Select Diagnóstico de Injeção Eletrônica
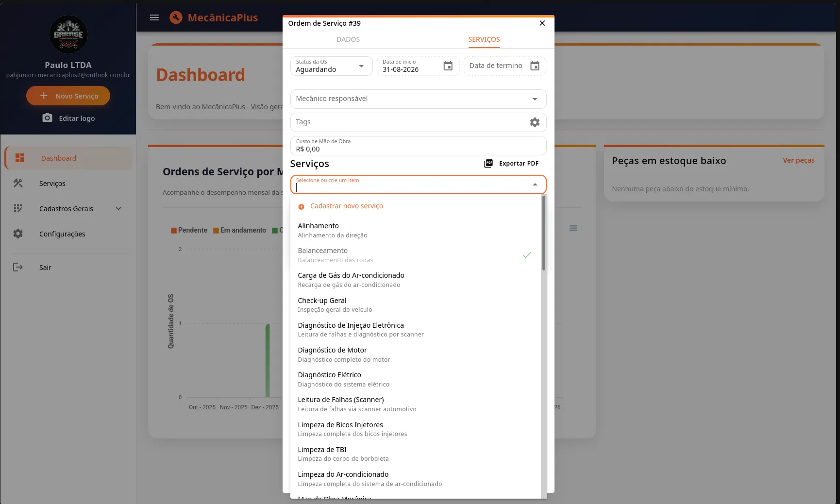Viewport: 840px width, 504px height. 416,330
